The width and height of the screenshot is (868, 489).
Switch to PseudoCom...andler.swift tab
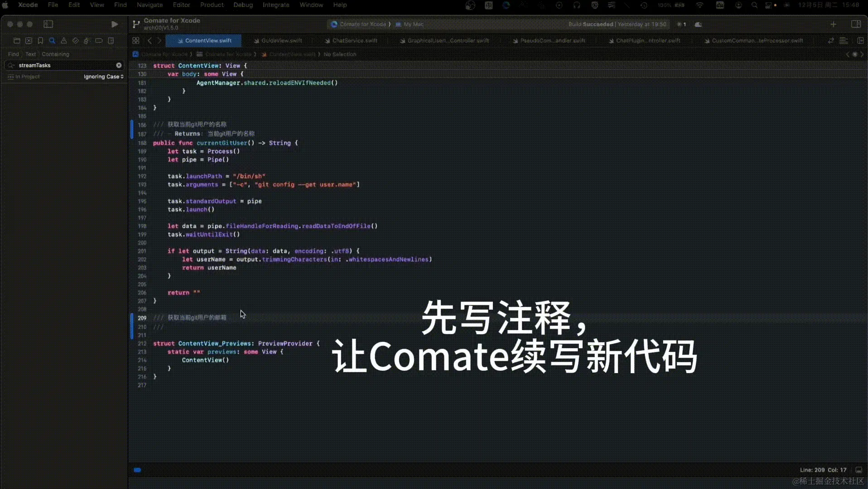(x=549, y=41)
